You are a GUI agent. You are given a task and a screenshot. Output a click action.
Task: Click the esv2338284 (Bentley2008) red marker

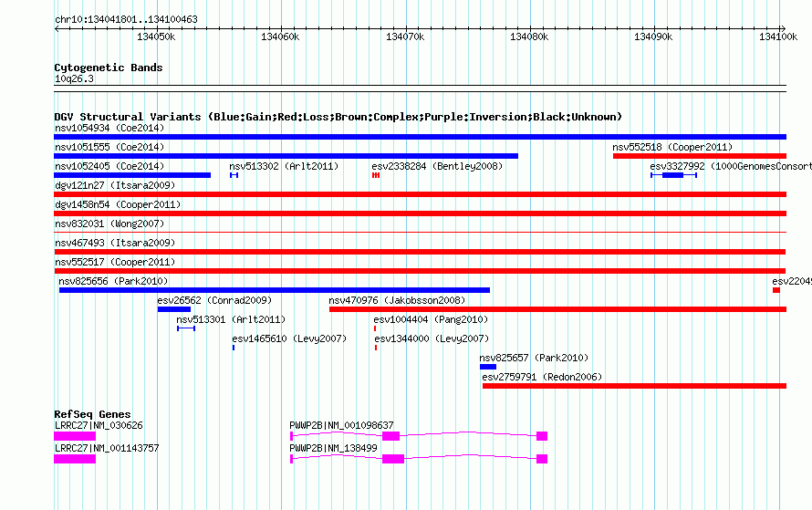[376, 175]
